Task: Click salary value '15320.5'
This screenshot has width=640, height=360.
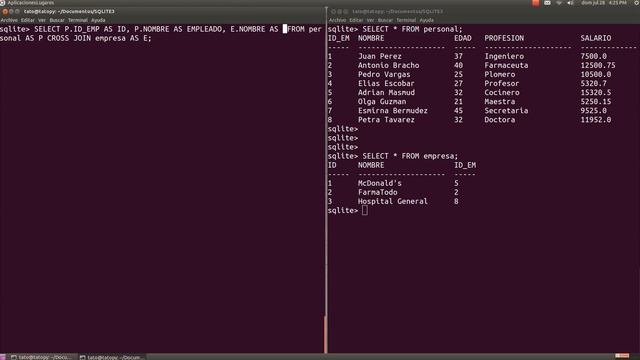Action: [x=596, y=92]
